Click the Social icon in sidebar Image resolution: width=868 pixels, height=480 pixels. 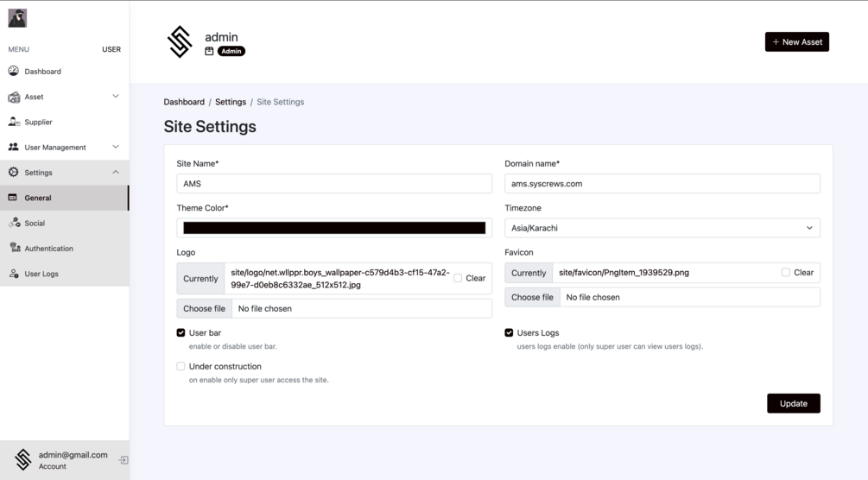[14, 223]
